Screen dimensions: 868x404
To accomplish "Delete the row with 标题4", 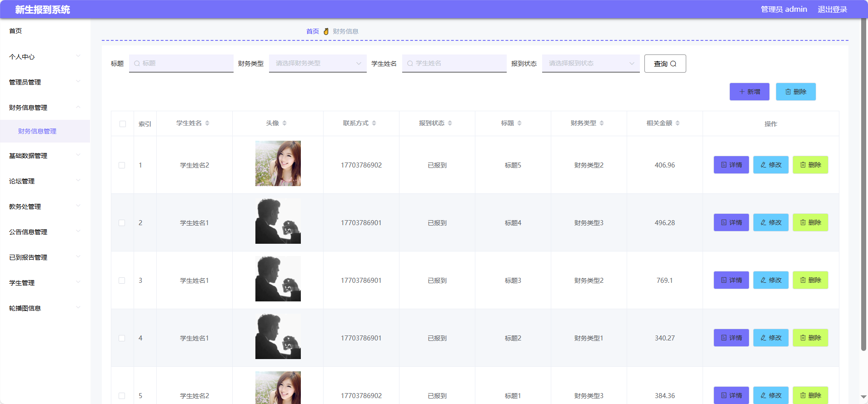I will (810, 222).
